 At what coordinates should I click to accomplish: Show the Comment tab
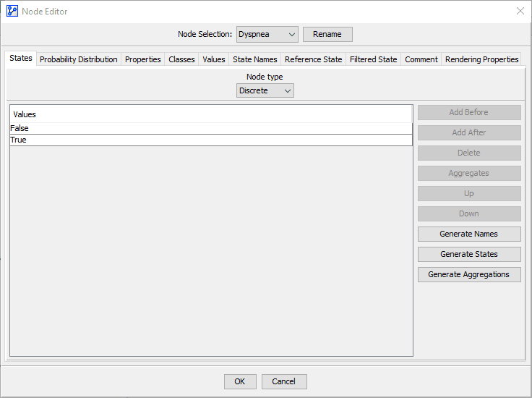coord(421,59)
